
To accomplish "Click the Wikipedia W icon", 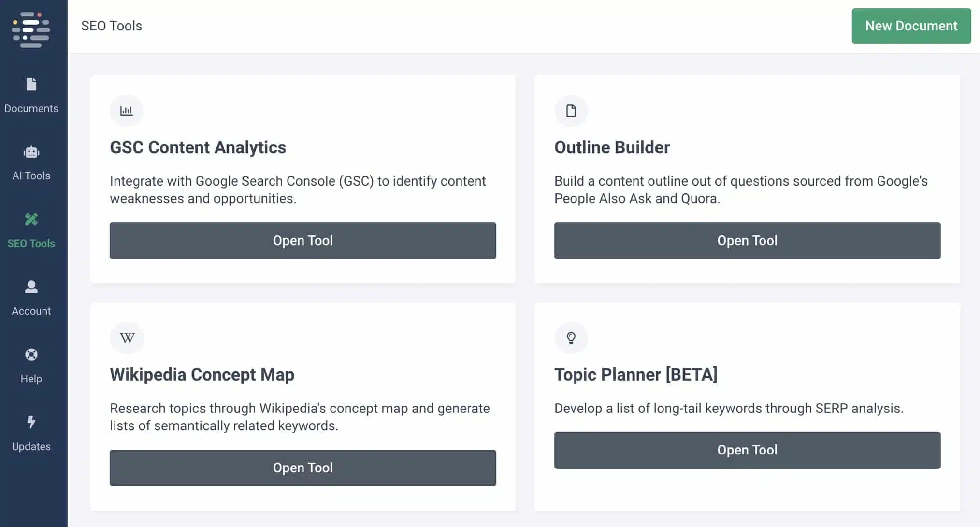I will point(127,338).
